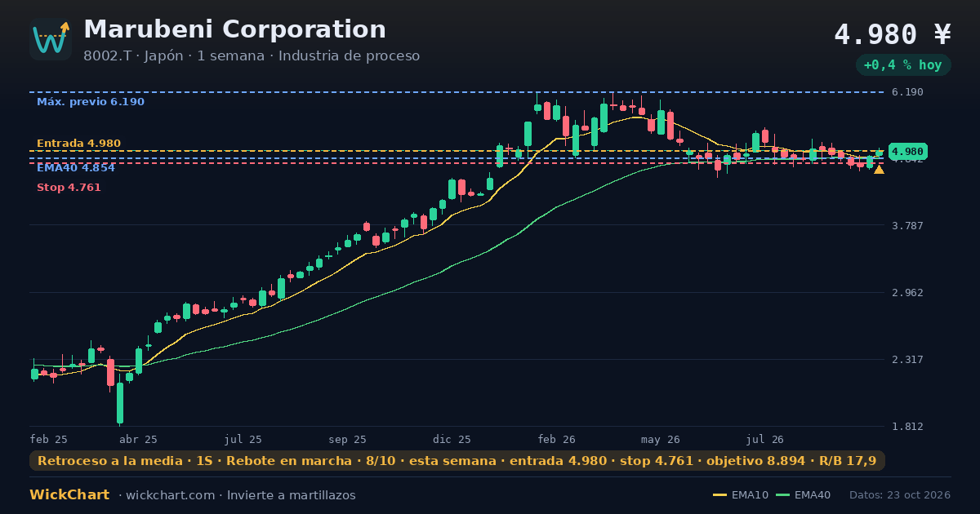The height and width of the screenshot is (514, 980).
Task: Click the jul 25 date axis label
Action: [243, 440]
